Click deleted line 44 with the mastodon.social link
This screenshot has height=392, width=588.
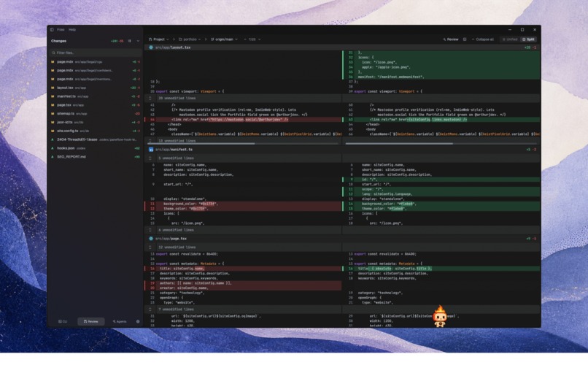[x=243, y=120]
